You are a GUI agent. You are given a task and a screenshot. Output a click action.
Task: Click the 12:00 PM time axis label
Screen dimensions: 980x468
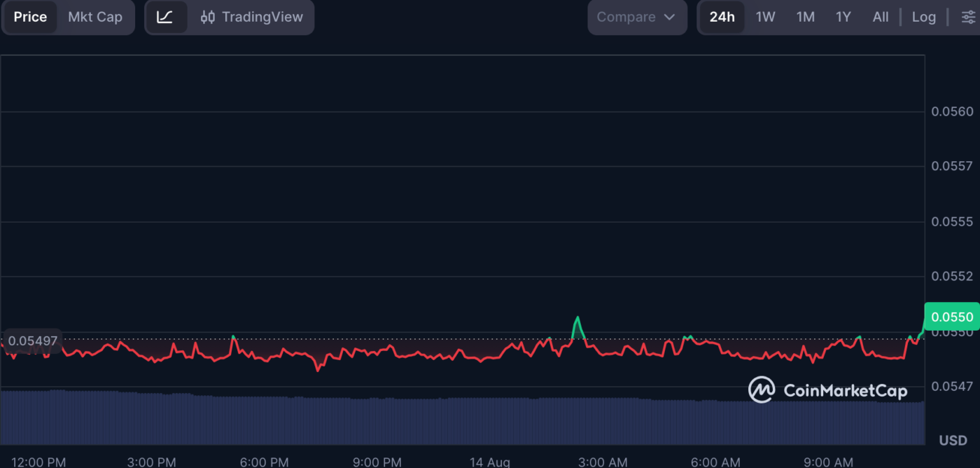tap(38, 462)
